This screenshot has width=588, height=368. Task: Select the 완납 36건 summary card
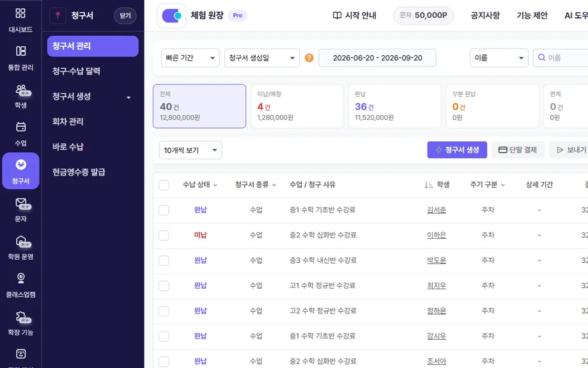[x=394, y=106]
